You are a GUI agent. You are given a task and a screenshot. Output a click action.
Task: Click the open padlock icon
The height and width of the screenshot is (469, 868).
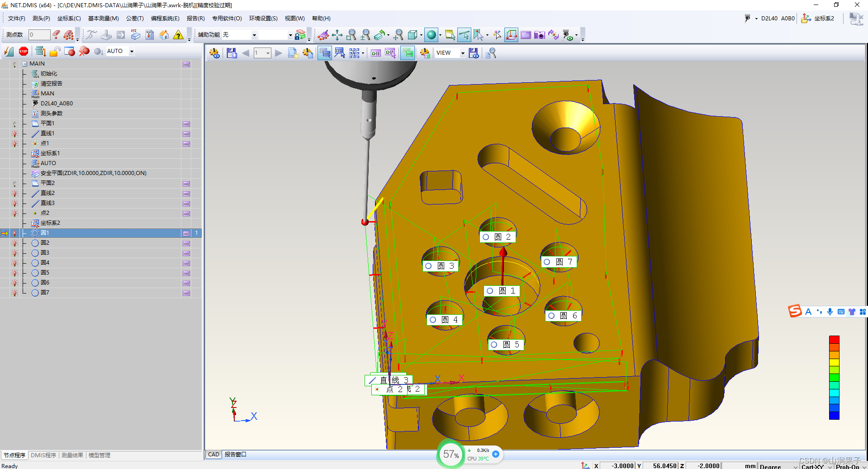(x=55, y=52)
